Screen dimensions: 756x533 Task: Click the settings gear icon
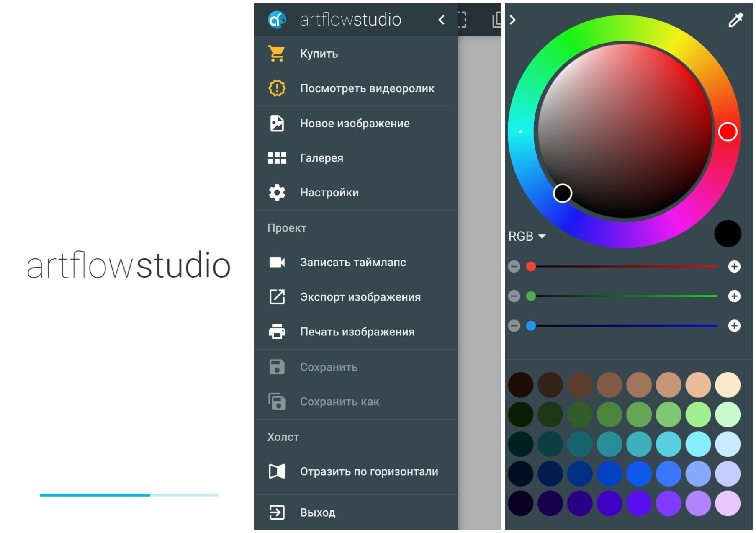[x=277, y=193]
